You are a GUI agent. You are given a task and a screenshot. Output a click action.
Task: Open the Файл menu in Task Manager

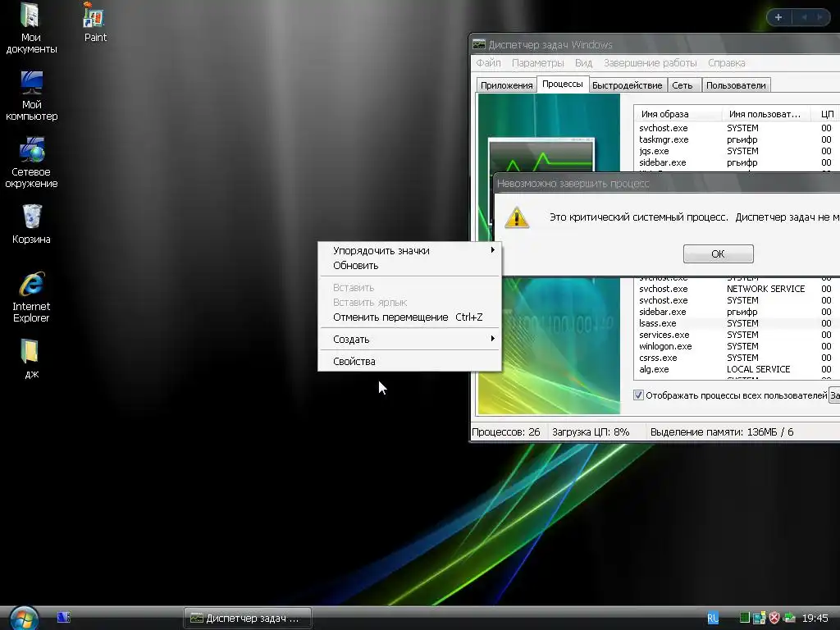coord(489,62)
